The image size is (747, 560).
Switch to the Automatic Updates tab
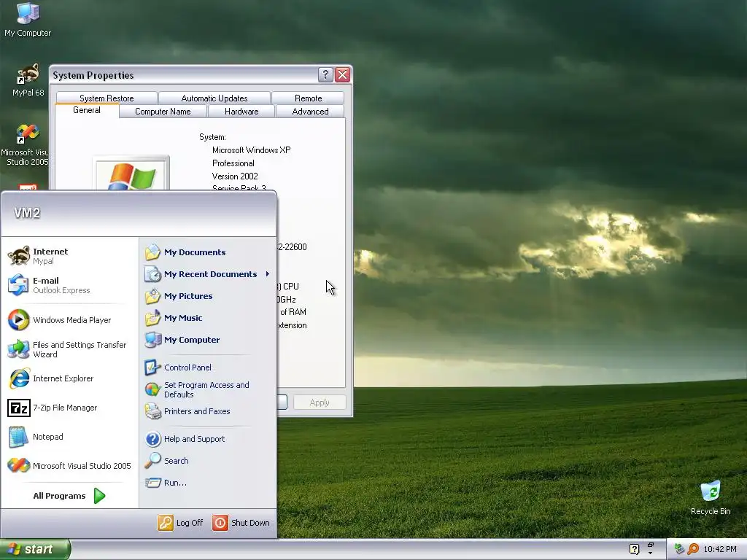214,98
